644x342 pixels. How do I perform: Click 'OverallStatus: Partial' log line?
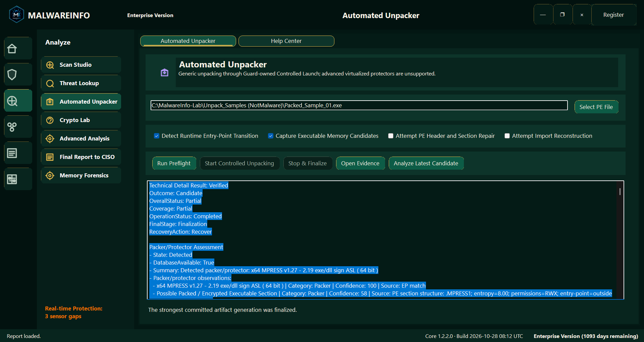175,201
